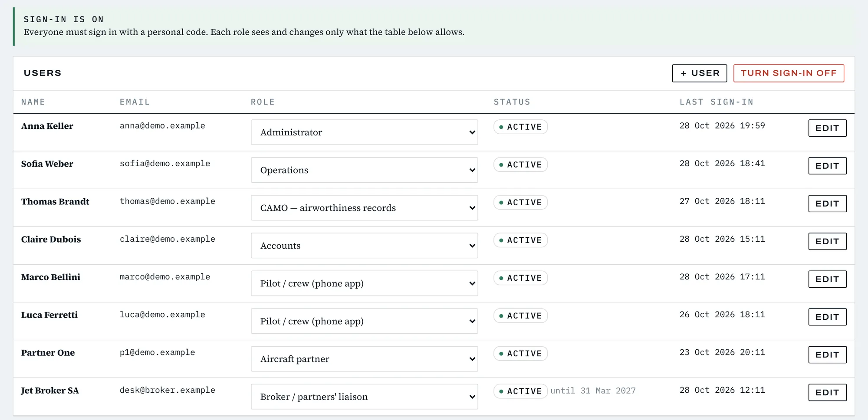Image resolution: width=868 pixels, height=420 pixels.
Task: Expand Thomas Brandt's CAMO role dropdown
Action: pyautogui.click(x=364, y=208)
